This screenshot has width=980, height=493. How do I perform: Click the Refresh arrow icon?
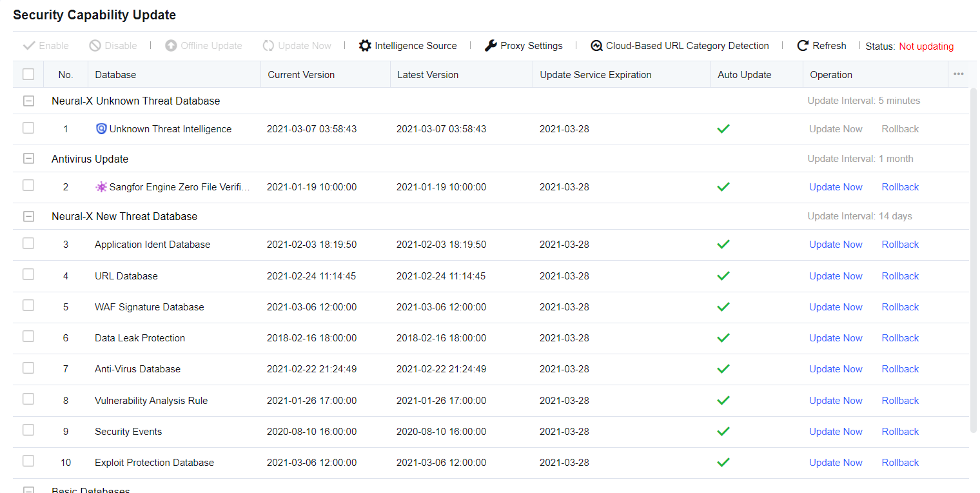pyautogui.click(x=803, y=46)
